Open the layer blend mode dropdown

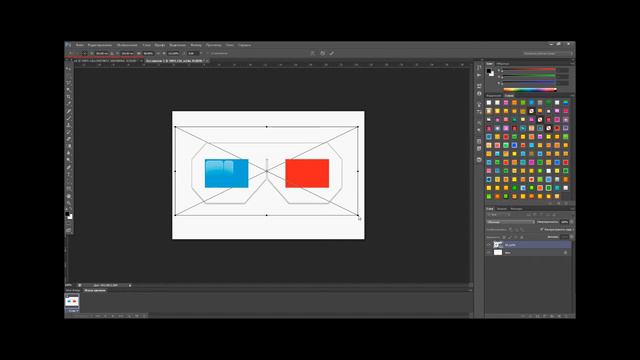coord(511,222)
